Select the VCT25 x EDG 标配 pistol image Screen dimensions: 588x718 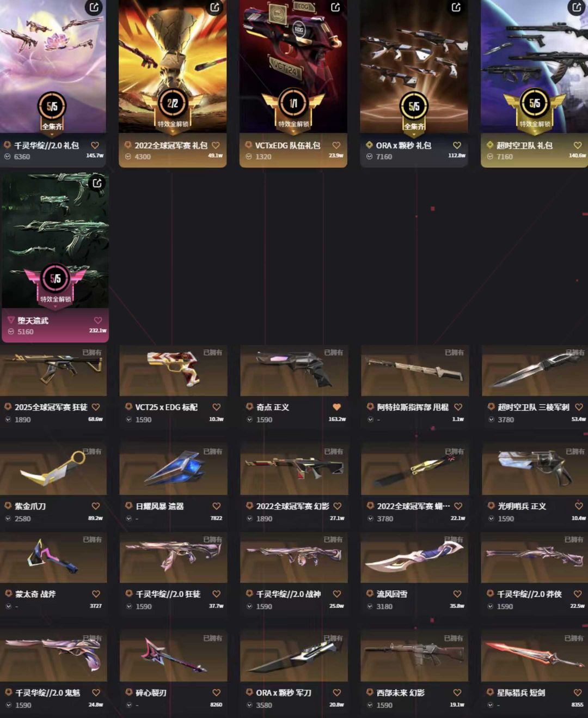[173, 370]
